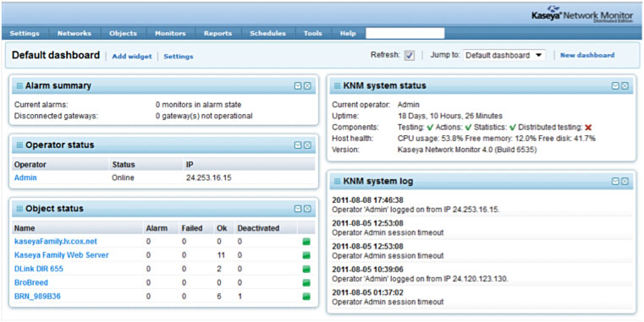Click the Distributed testing red X
This screenshot has width=644, height=322.
click(x=588, y=128)
